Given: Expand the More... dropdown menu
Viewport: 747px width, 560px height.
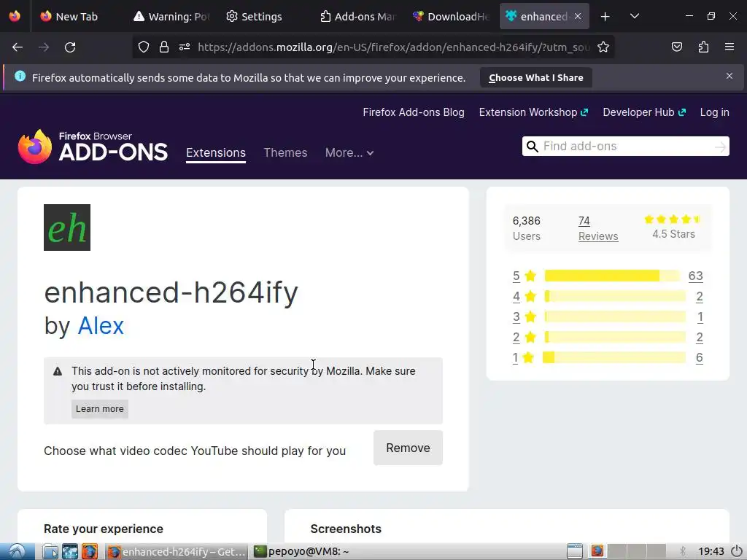Looking at the screenshot, I should (349, 153).
